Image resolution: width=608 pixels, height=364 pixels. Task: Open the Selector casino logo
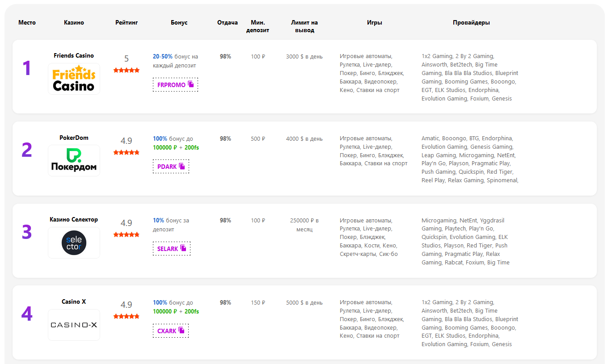(74, 243)
